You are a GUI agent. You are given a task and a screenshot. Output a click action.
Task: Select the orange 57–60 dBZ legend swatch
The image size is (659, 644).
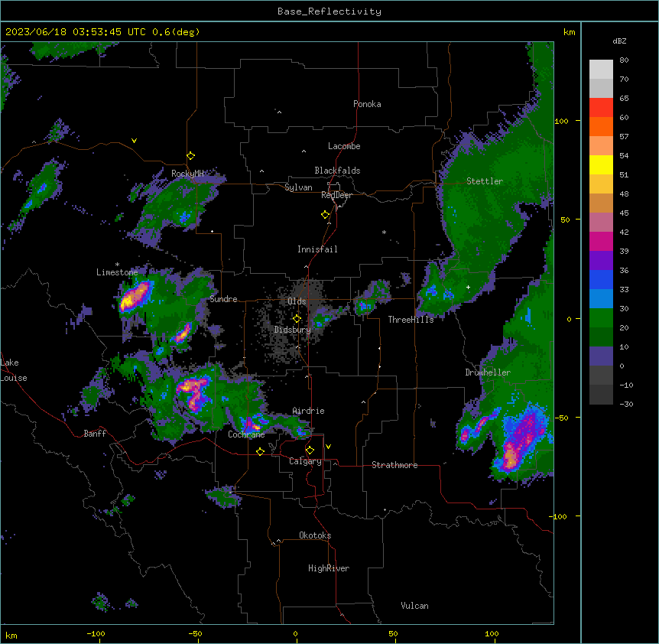coord(601,127)
